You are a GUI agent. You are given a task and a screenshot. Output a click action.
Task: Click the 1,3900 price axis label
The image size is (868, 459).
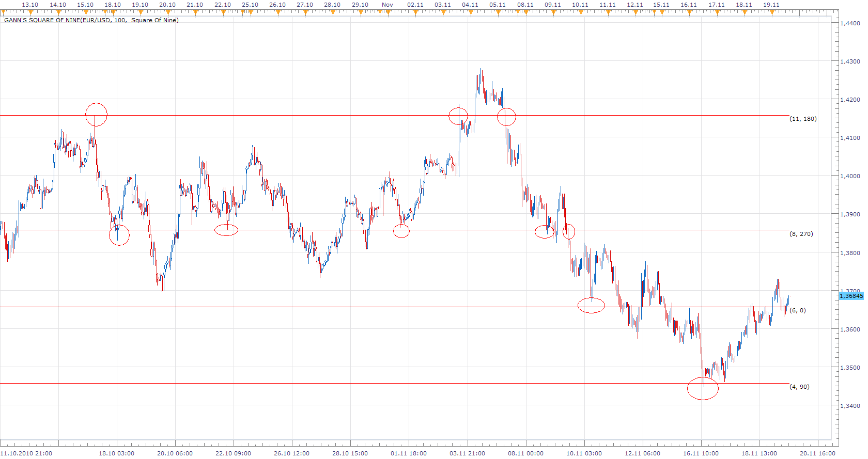click(850, 214)
